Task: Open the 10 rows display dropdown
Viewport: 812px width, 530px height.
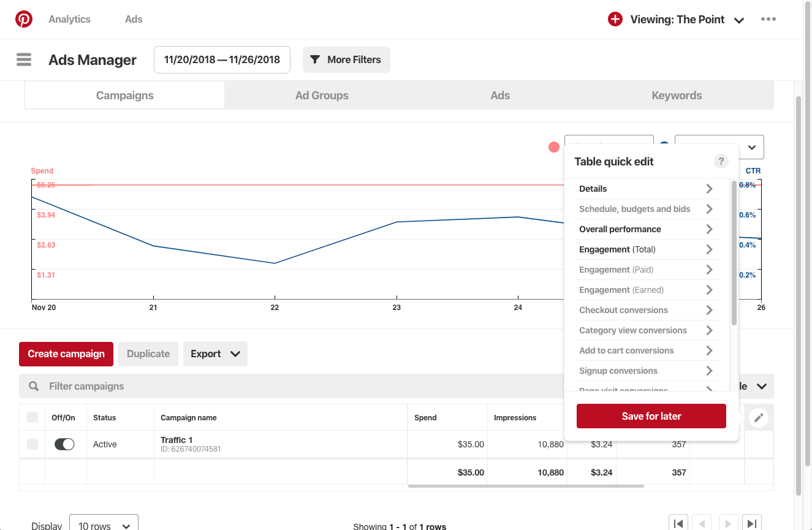Action: [x=104, y=526]
